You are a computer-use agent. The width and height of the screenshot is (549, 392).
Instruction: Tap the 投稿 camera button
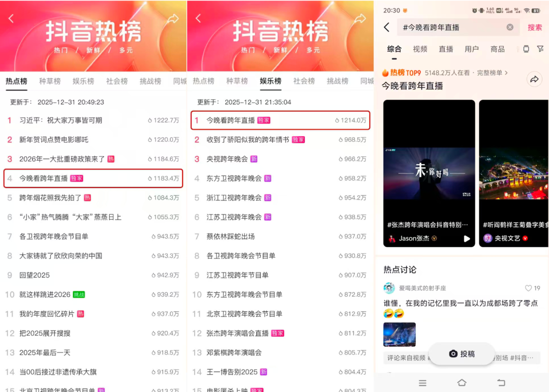[x=462, y=354]
